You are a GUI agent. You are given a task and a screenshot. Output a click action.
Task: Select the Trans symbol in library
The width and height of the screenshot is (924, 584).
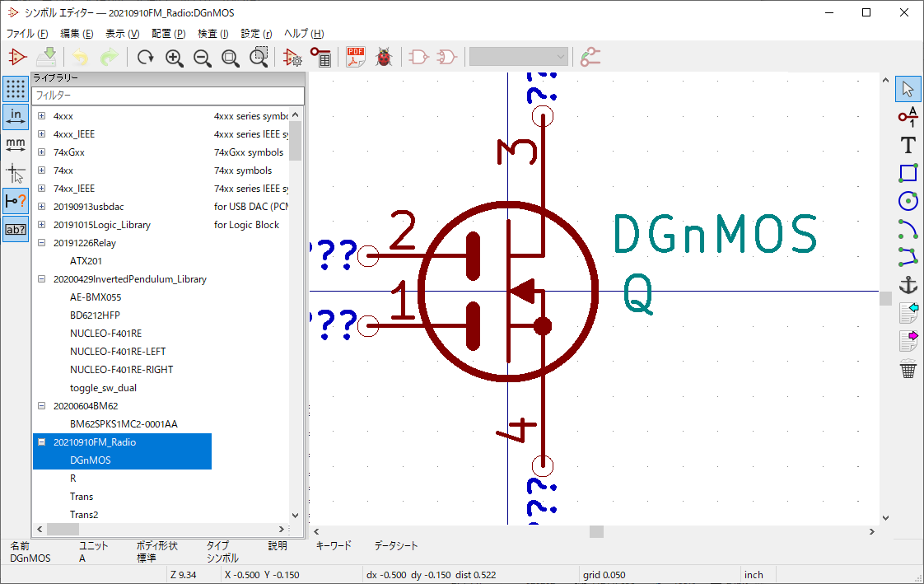point(82,497)
